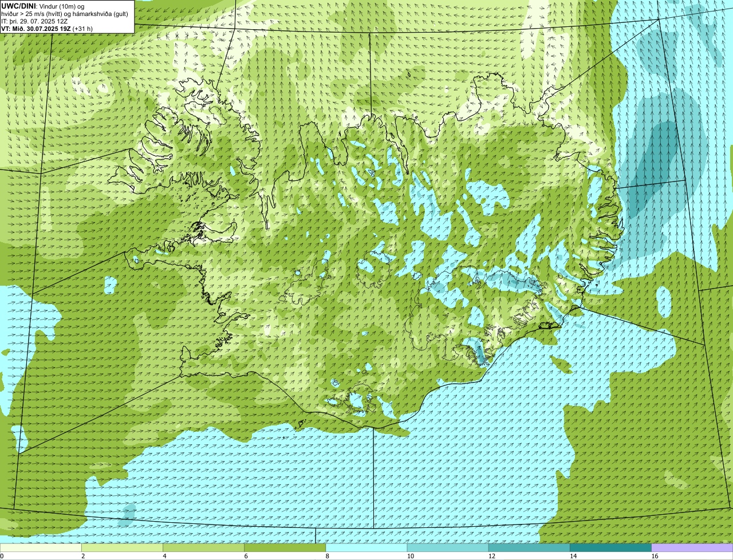
Task: Click the color scale label '6'
Action: tap(246, 556)
